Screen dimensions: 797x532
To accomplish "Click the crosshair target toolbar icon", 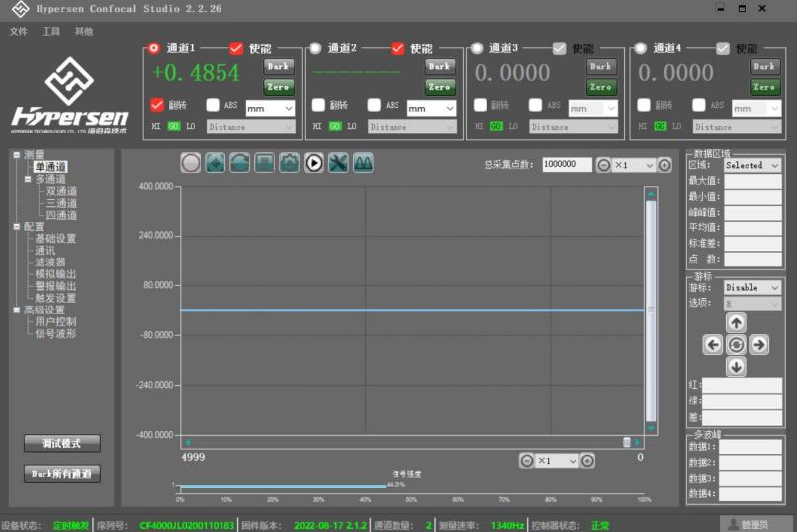I will [216, 163].
